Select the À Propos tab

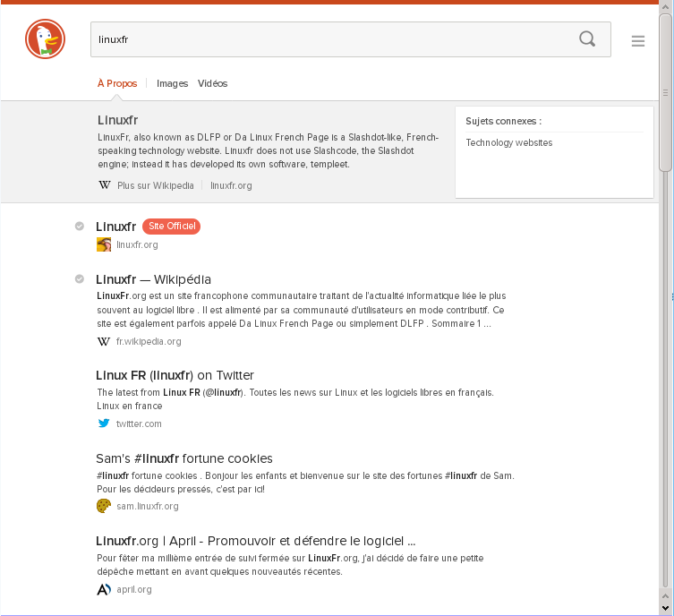click(117, 83)
